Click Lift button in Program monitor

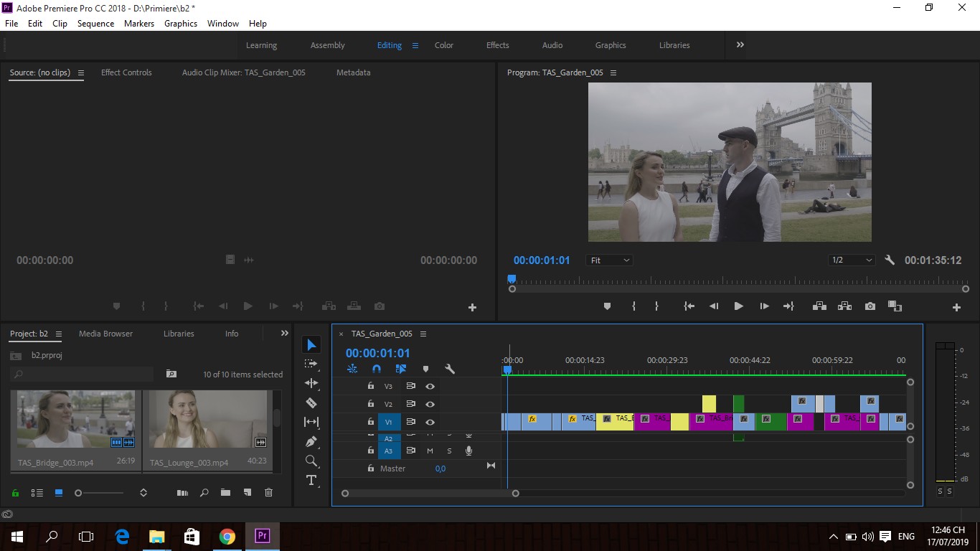(819, 306)
